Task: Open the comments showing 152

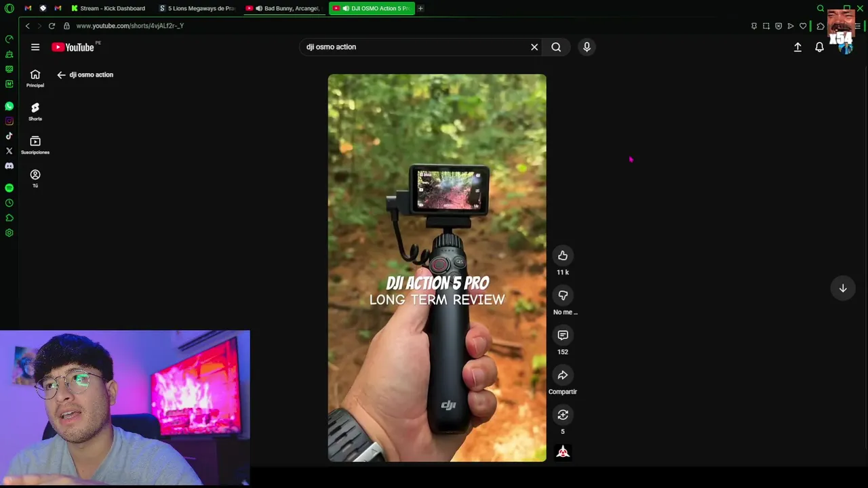Action: (x=563, y=335)
